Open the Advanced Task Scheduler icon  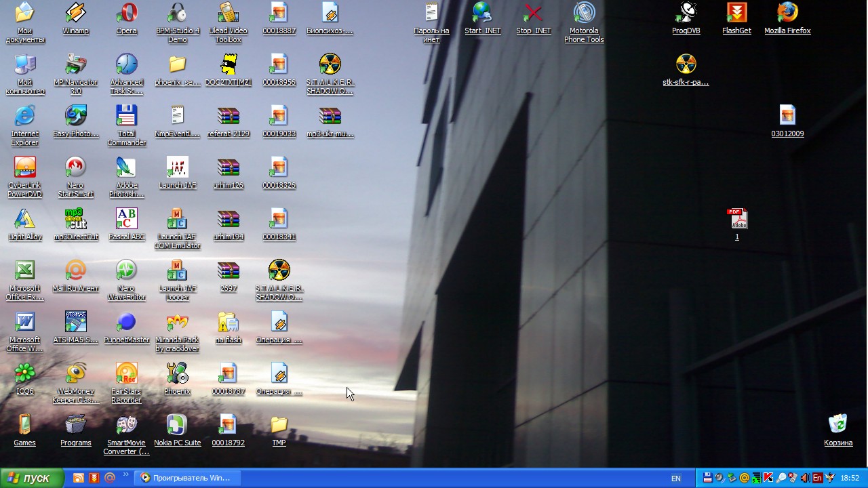(126, 73)
